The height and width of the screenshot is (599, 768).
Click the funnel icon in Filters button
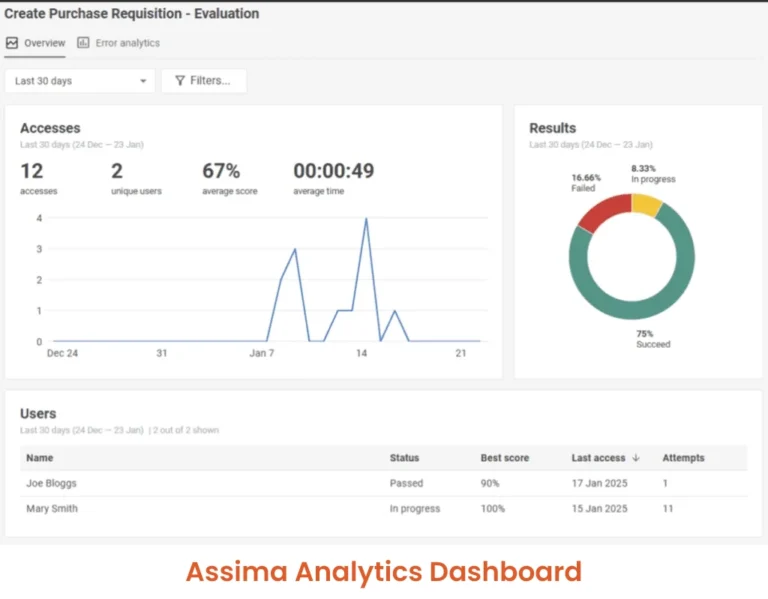pos(180,81)
